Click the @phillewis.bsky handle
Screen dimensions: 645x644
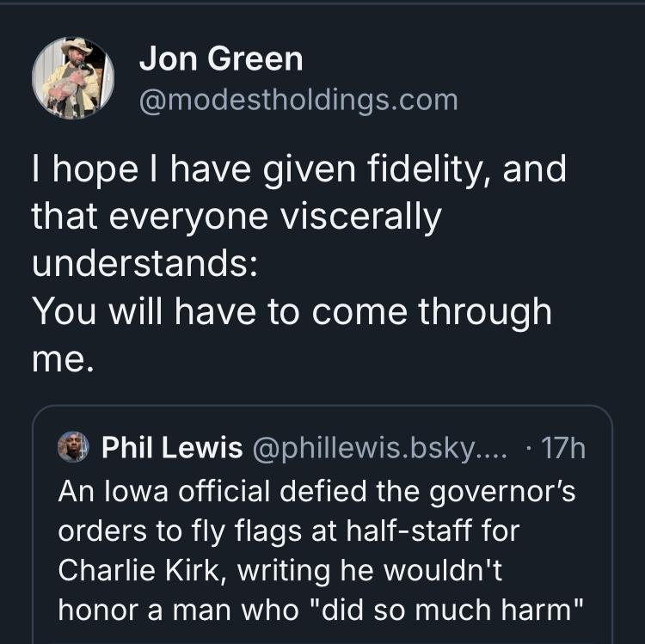point(380,448)
